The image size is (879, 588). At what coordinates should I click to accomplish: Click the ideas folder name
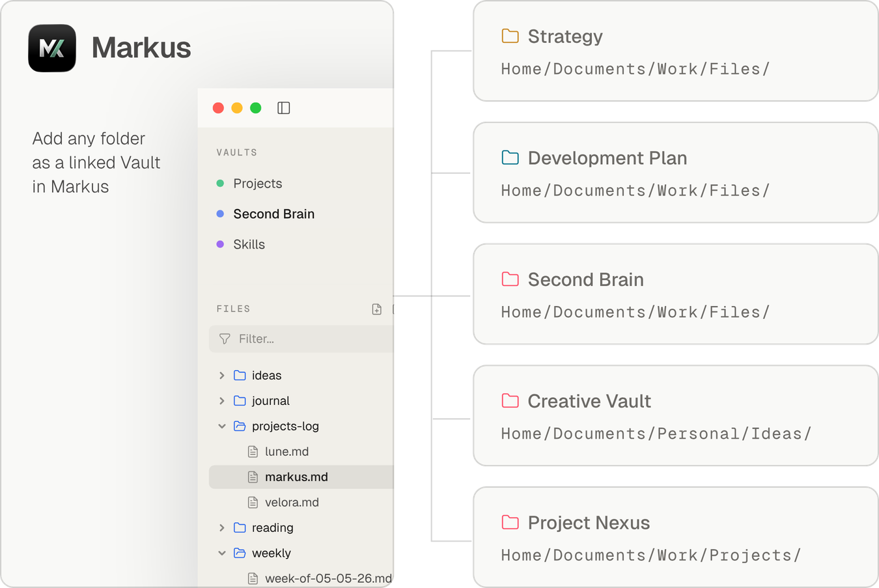pyautogui.click(x=267, y=375)
